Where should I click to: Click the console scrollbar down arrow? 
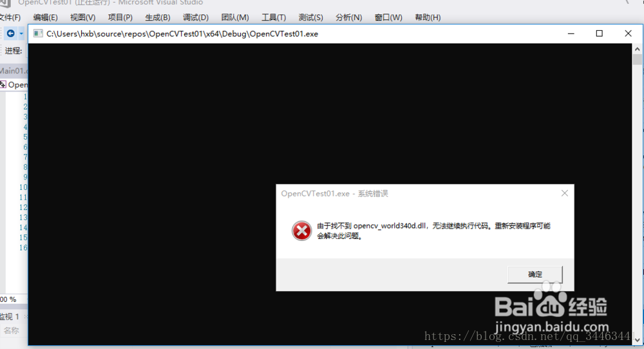pyautogui.click(x=637, y=340)
